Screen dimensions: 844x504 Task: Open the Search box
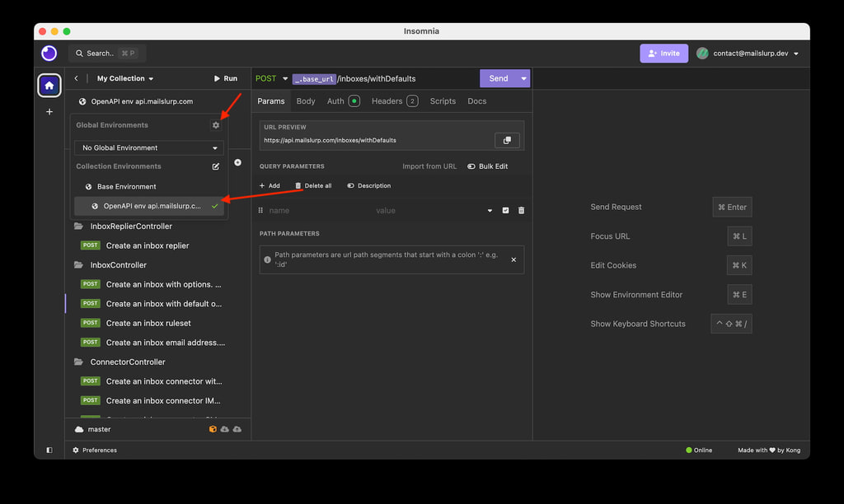pyautogui.click(x=106, y=54)
